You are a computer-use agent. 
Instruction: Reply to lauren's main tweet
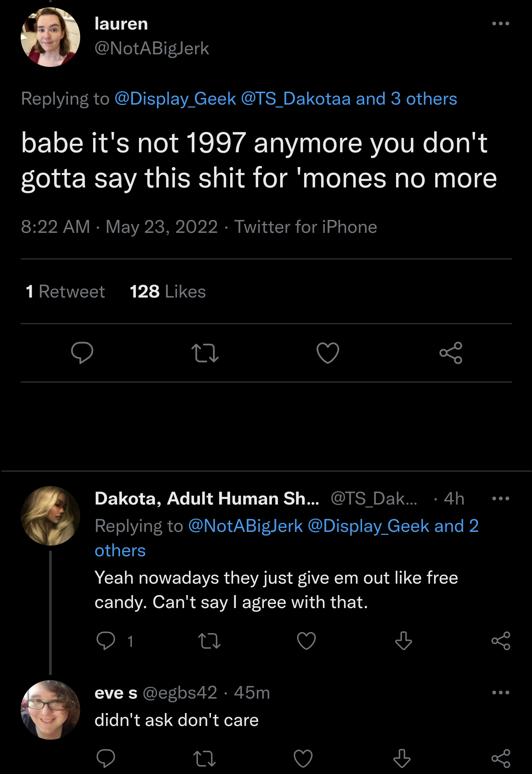(x=82, y=353)
